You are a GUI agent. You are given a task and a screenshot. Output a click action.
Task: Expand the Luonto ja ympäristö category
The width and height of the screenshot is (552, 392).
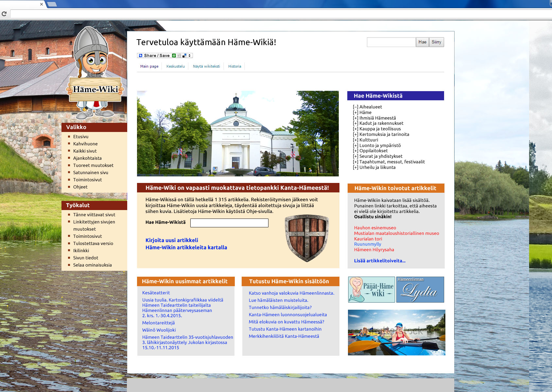(355, 146)
